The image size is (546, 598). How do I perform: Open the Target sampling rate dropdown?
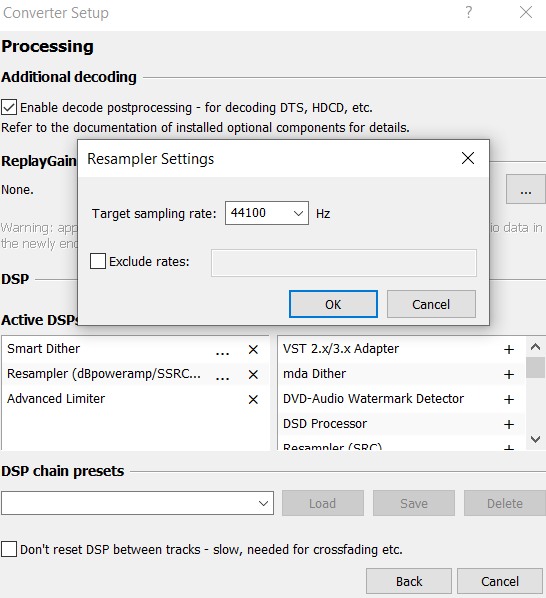tap(267, 213)
